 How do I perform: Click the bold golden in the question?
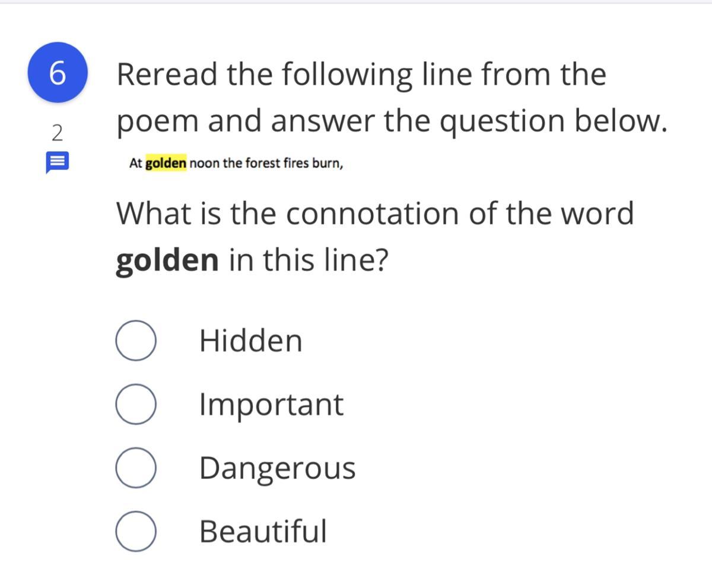coord(167,260)
